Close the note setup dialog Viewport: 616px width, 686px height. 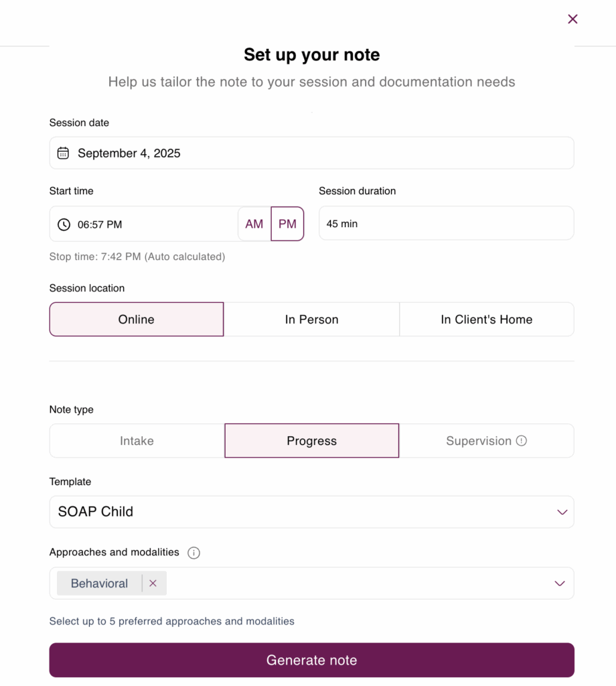[572, 19]
